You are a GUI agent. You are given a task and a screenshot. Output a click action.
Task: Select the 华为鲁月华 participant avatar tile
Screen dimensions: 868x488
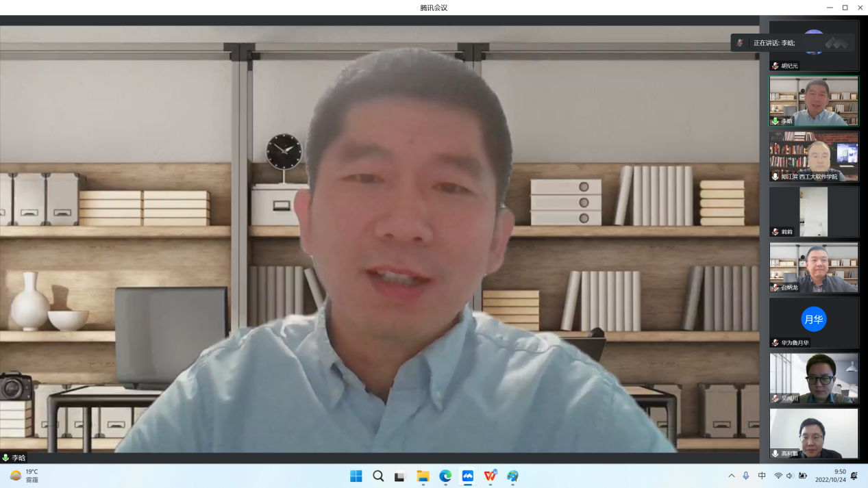pyautogui.click(x=814, y=322)
